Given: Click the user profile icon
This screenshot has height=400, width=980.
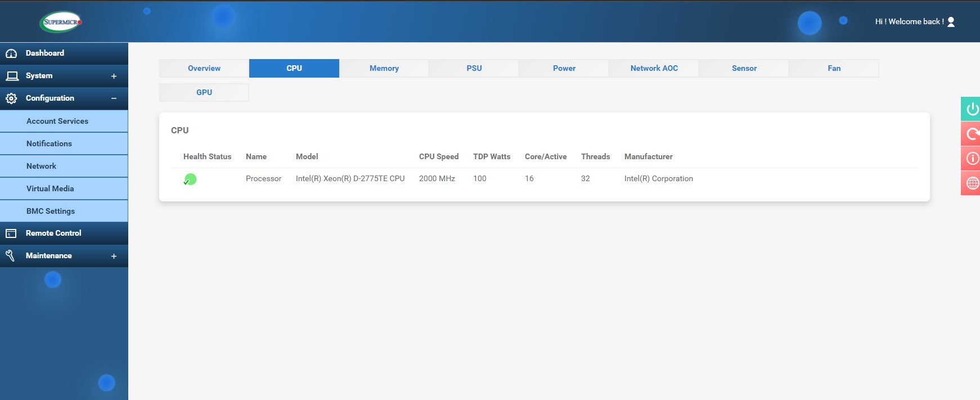Looking at the screenshot, I should click(951, 22).
